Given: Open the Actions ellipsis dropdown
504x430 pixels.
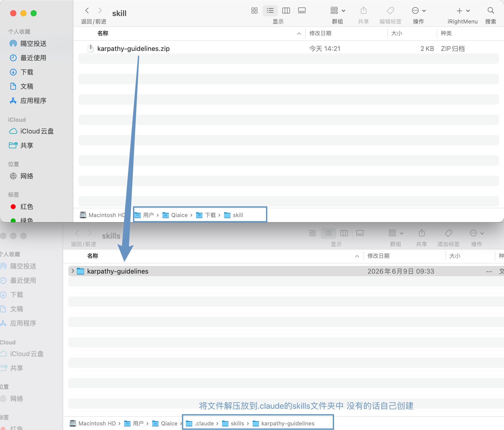Looking at the screenshot, I should [x=419, y=10].
